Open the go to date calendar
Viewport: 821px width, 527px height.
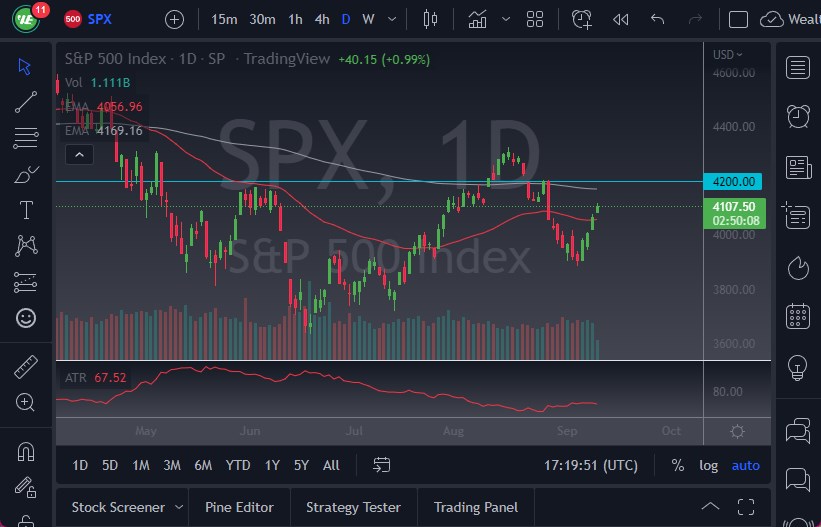(x=381, y=465)
